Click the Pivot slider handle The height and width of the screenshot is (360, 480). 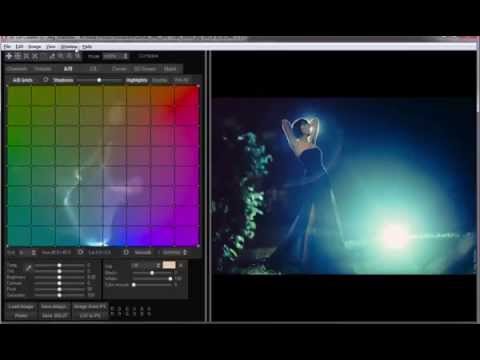click(59, 289)
